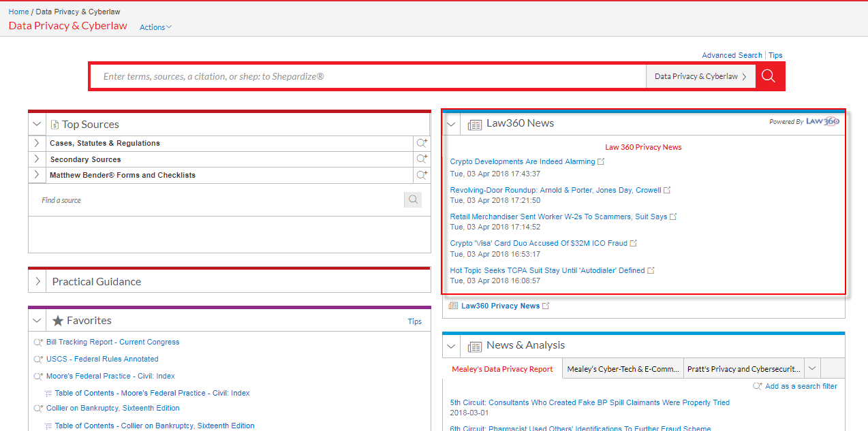The width and height of the screenshot is (868, 431).
Task: Click Add as a search filter link
Action: [801, 386]
